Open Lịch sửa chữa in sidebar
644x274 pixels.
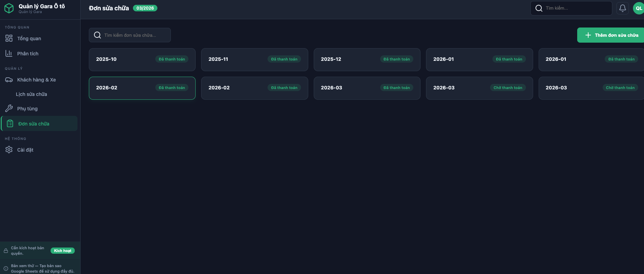coord(31,94)
